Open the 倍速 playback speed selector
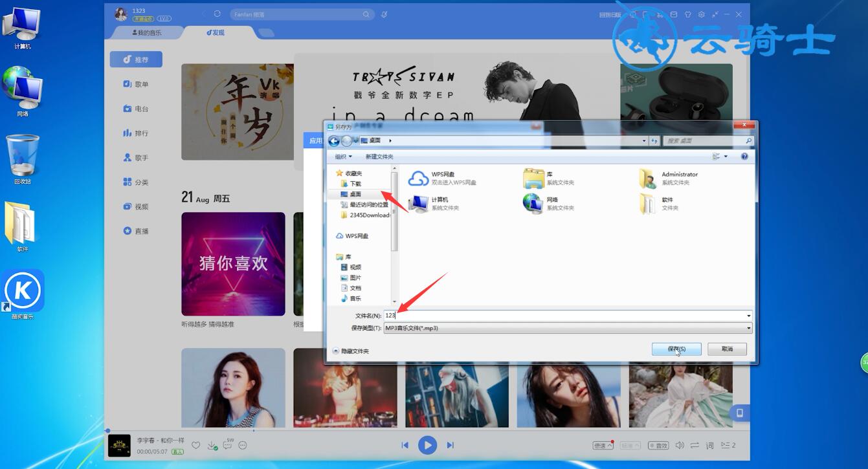868x469 pixels. pos(603,446)
